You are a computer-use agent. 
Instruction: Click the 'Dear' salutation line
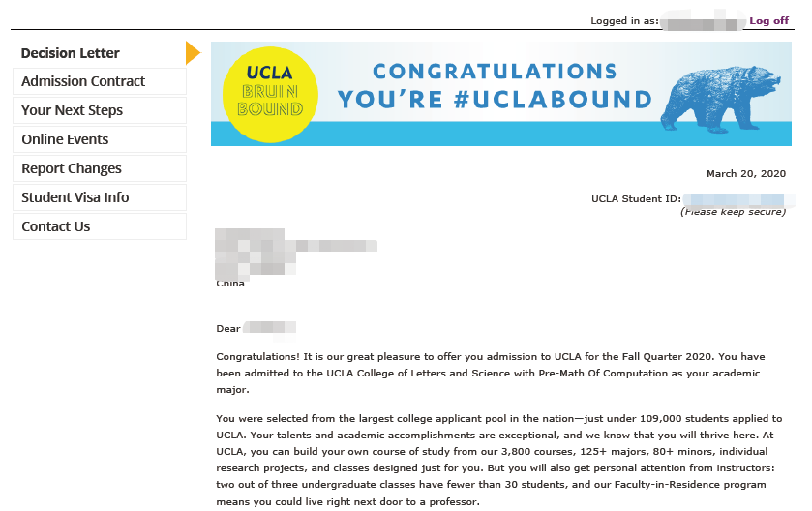[256, 328]
